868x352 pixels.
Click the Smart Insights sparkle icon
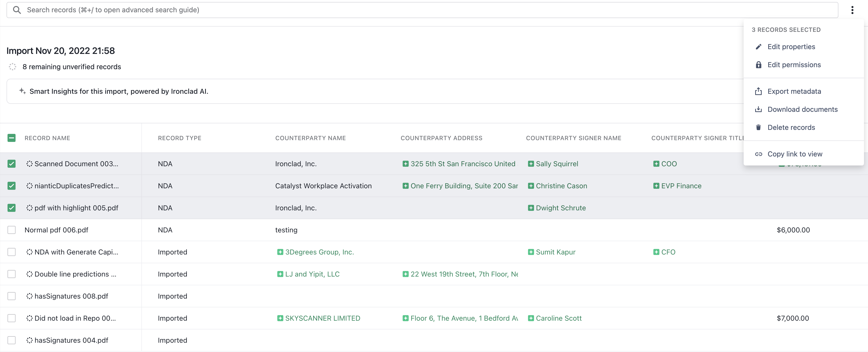click(22, 91)
